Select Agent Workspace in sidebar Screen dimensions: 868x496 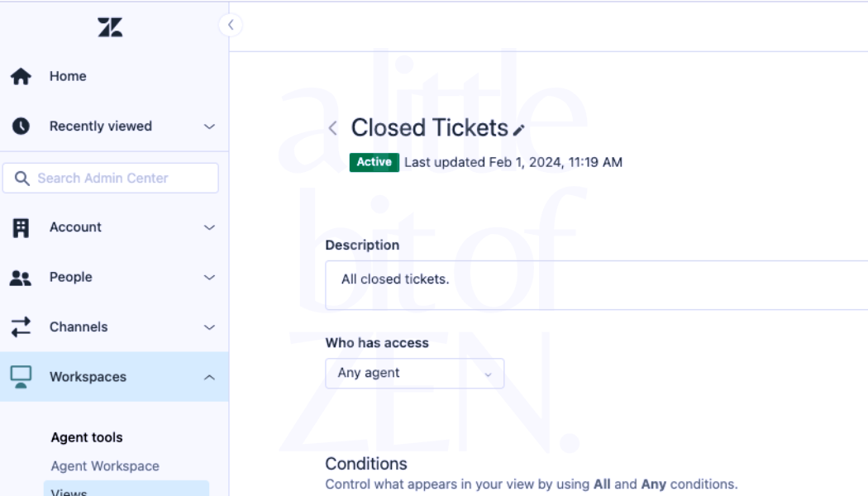click(x=103, y=465)
